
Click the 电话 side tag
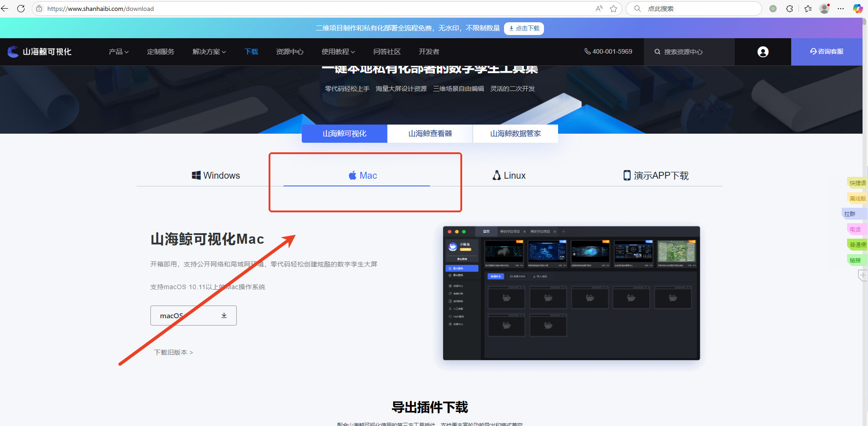pyautogui.click(x=857, y=229)
